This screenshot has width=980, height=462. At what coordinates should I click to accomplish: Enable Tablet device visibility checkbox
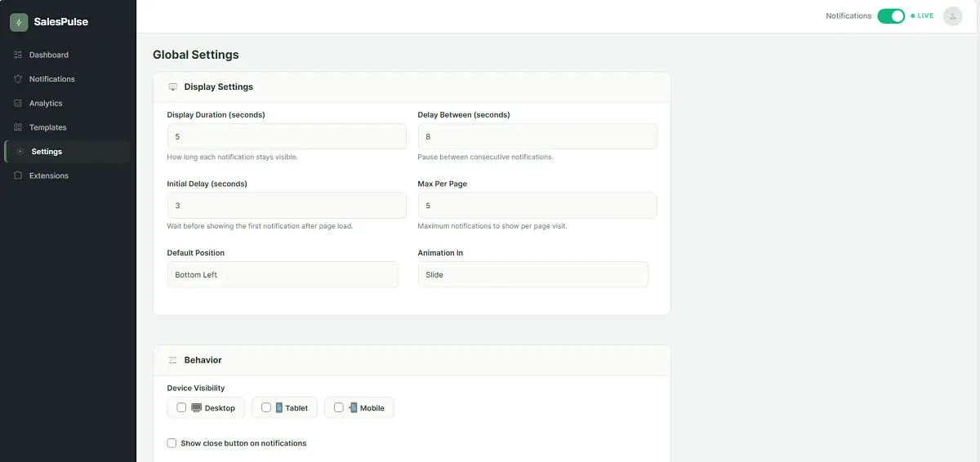click(266, 408)
